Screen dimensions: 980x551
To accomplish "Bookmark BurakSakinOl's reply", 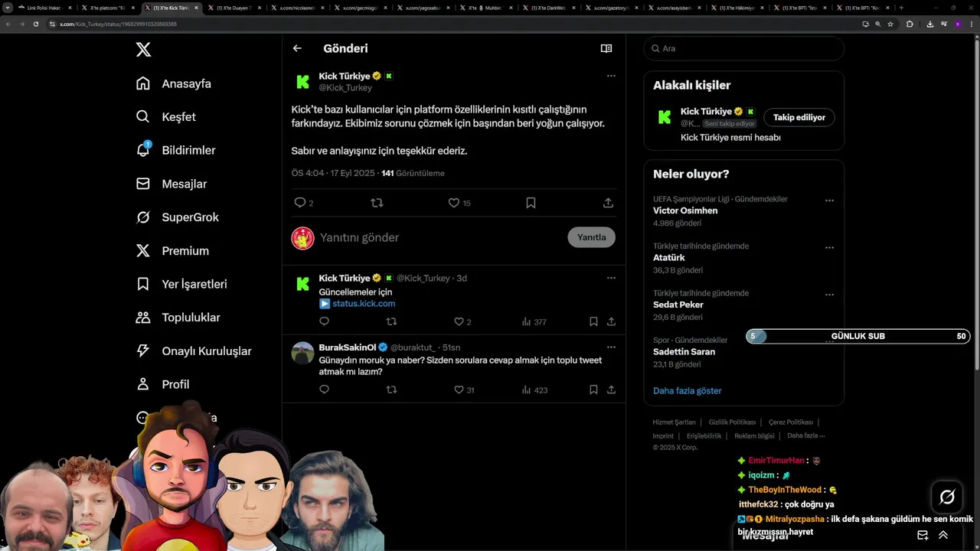I will pyautogui.click(x=593, y=390).
